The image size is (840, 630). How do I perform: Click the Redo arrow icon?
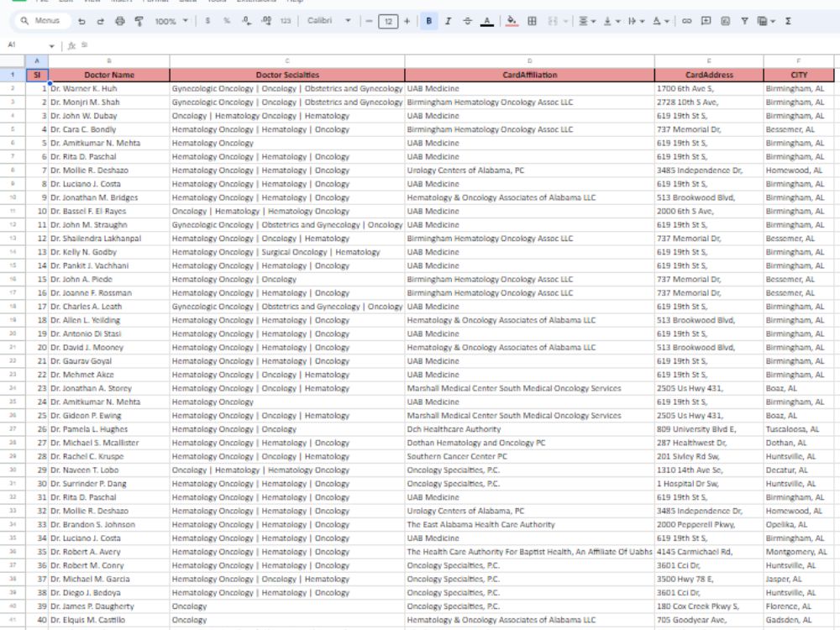pyautogui.click(x=101, y=21)
